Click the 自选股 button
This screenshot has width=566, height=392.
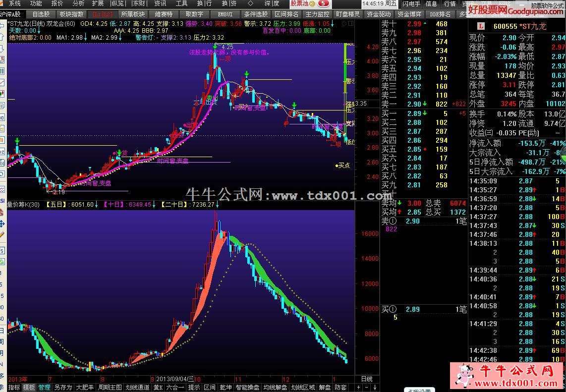click(x=41, y=14)
